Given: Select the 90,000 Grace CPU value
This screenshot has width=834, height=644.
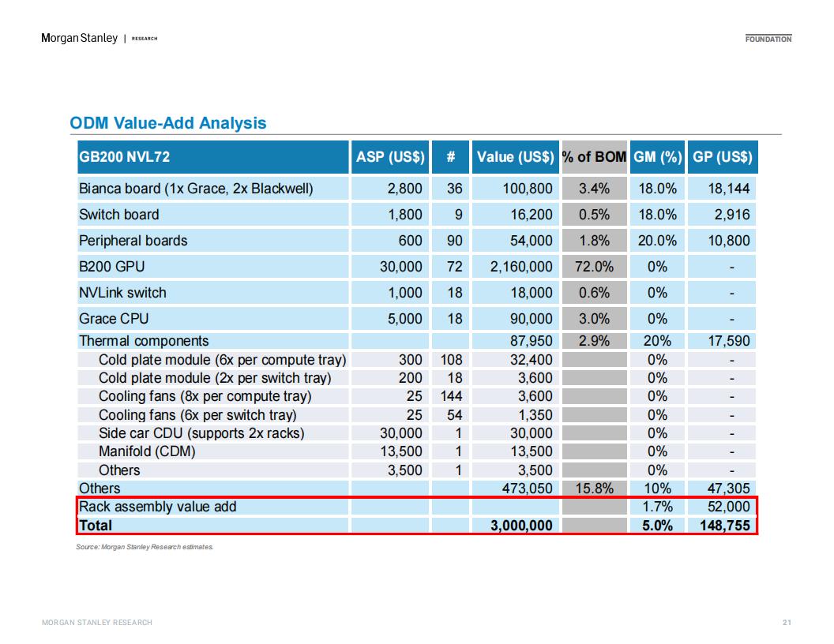Looking at the screenshot, I should pos(531,319).
